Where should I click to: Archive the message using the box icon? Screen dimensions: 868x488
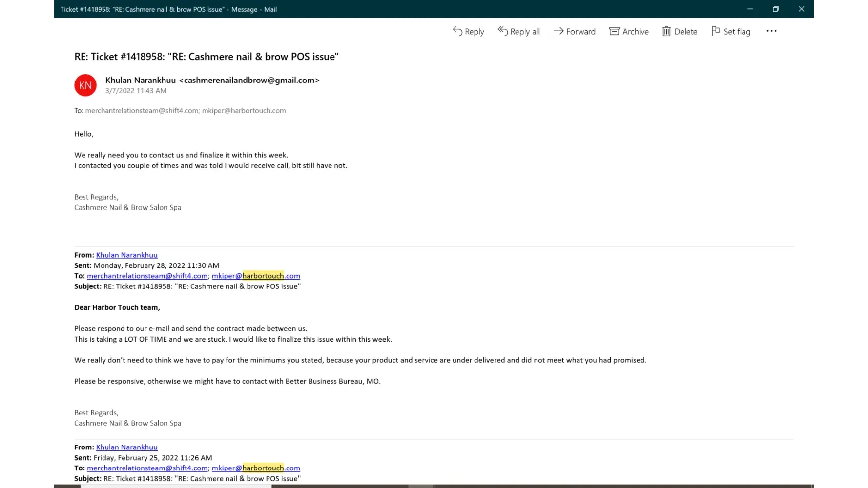tap(614, 31)
